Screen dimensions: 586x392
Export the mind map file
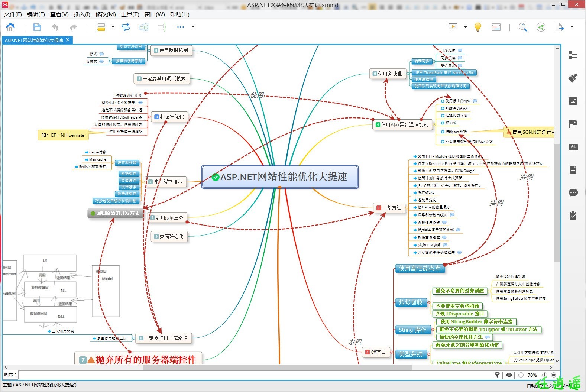point(559,27)
